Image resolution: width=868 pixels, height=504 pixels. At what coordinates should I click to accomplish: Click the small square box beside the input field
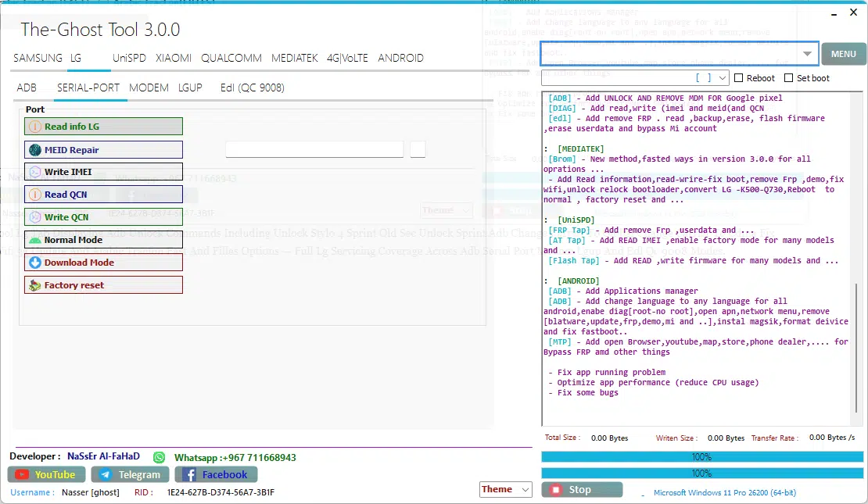click(418, 149)
